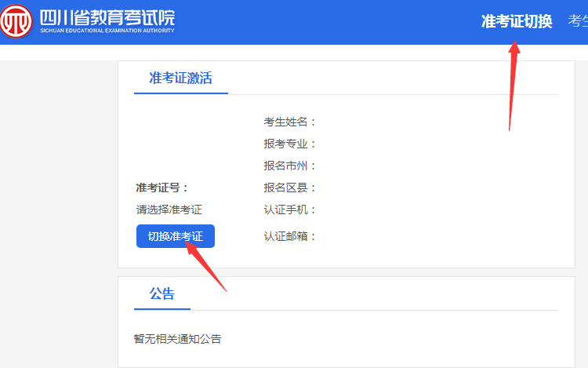588x368 pixels.
Task: Click the 认证手机 field label
Action: [289, 210]
